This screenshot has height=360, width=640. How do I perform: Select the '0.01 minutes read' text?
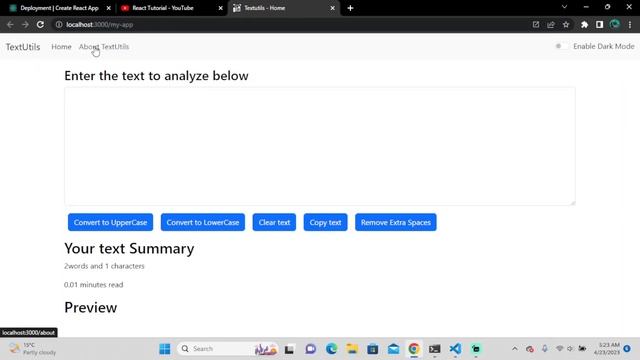(x=93, y=284)
